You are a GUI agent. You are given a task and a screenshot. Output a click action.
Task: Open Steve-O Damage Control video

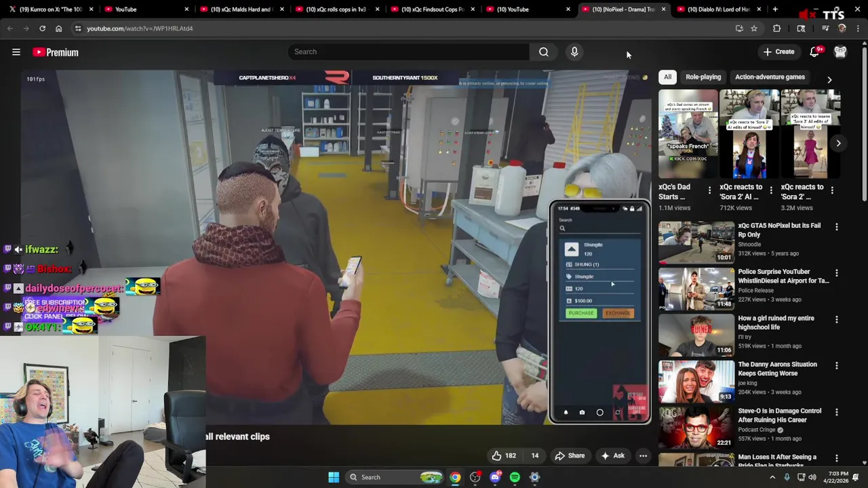(x=696, y=427)
